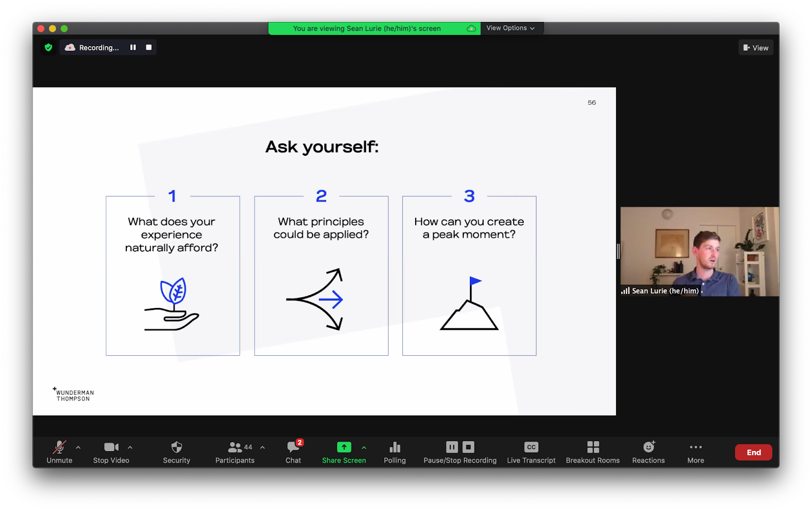Click the macOS yellow minimize button
Viewport: 812px width, 511px height.
coord(52,29)
